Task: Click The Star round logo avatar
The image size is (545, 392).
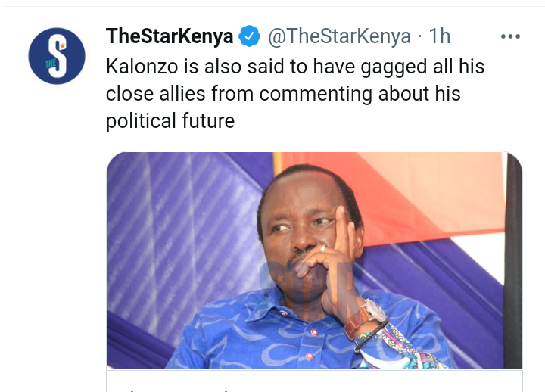Action: click(x=57, y=56)
